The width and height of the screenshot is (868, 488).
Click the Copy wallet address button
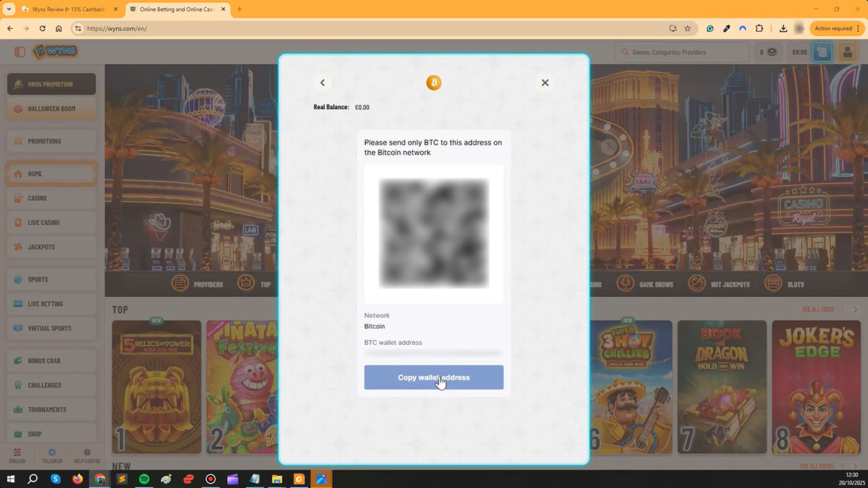pos(433,377)
